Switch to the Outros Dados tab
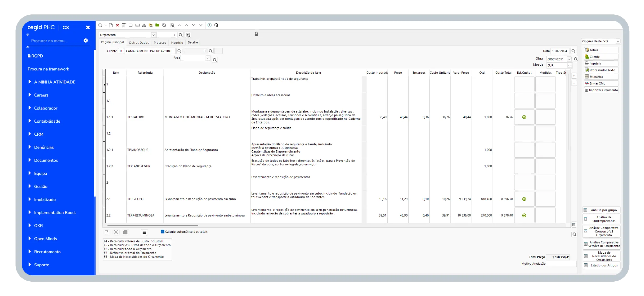 (x=139, y=43)
